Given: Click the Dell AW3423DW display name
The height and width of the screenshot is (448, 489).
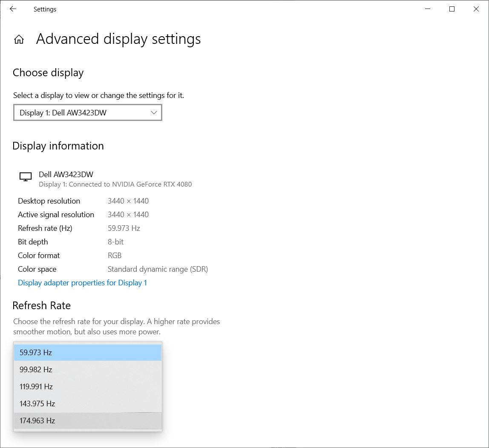Looking at the screenshot, I should point(66,174).
